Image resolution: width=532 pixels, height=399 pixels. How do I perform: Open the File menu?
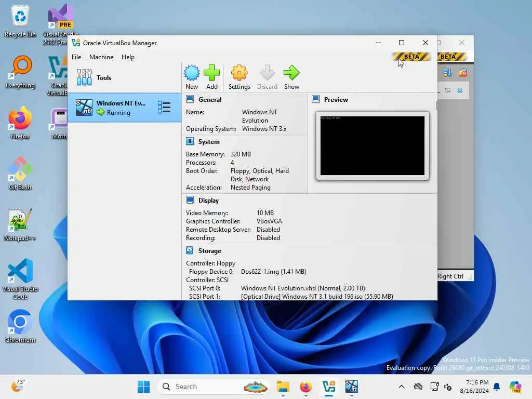(x=76, y=57)
